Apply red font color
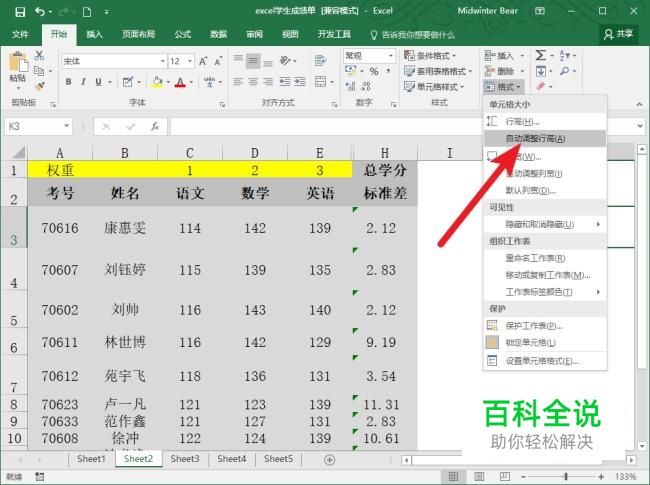Image resolution: width=650 pixels, height=485 pixels. tap(180, 82)
